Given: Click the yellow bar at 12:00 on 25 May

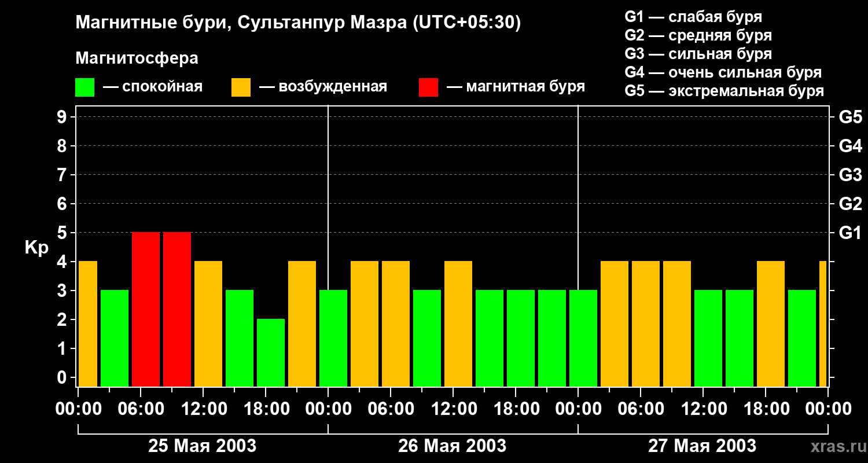Looking at the screenshot, I should pos(208,324).
